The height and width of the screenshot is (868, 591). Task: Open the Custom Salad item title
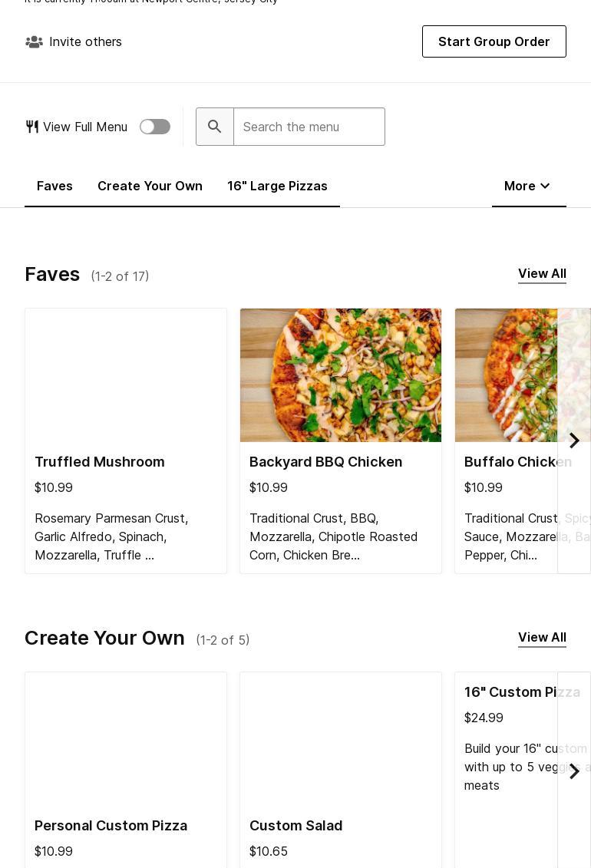(x=295, y=826)
